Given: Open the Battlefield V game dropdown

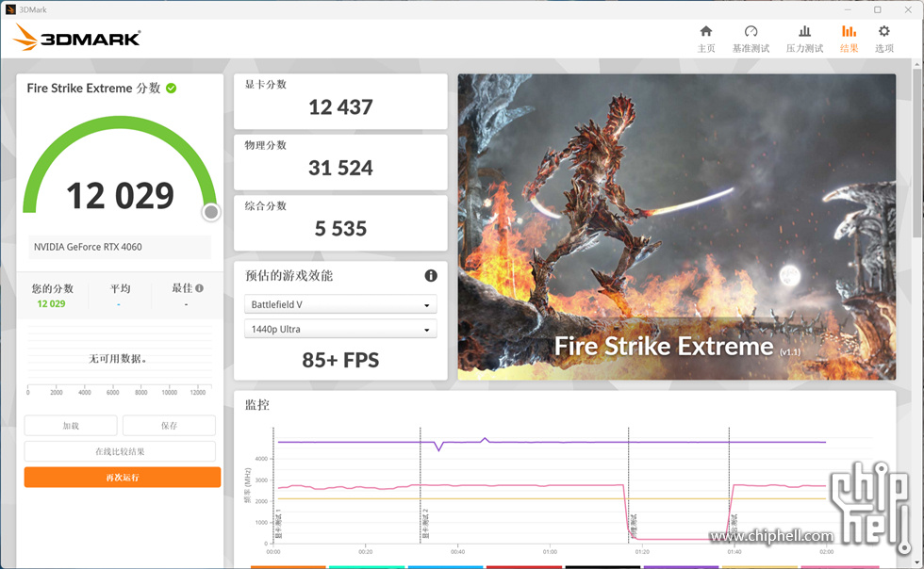Looking at the screenshot, I should 340,304.
